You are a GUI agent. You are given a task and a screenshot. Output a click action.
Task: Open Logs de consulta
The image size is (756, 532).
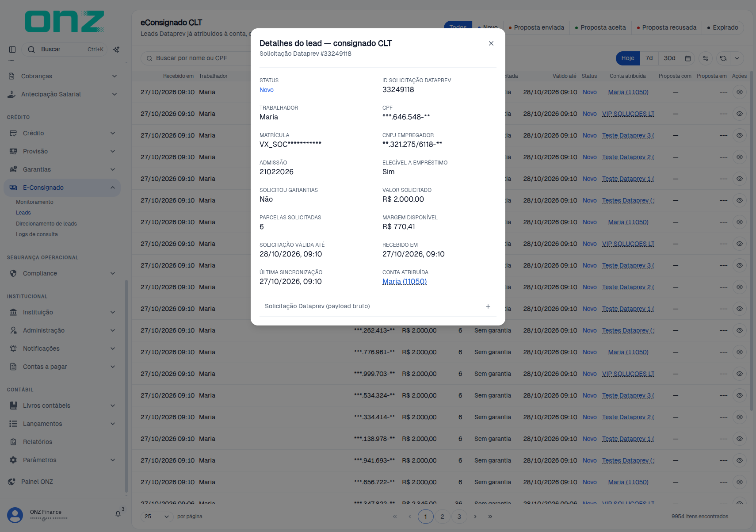(x=37, y=234)
